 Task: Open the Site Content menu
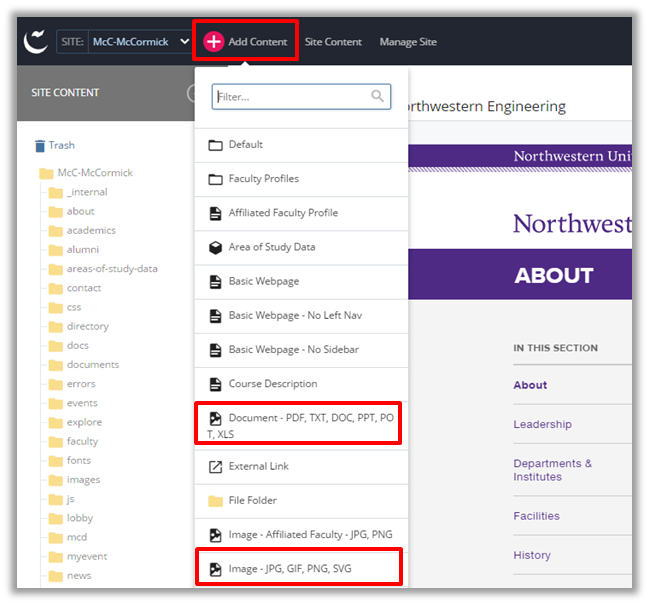[x=333, y=42]
